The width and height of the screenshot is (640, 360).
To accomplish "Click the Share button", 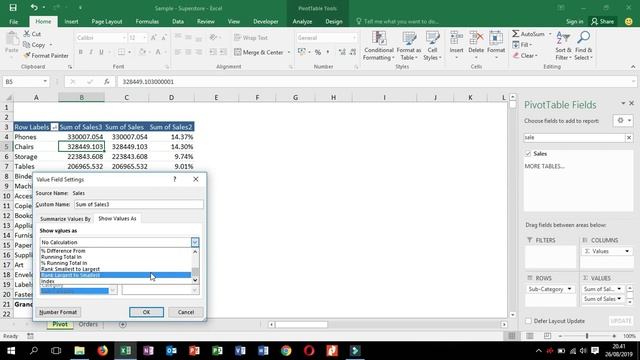I will point(602,21).
